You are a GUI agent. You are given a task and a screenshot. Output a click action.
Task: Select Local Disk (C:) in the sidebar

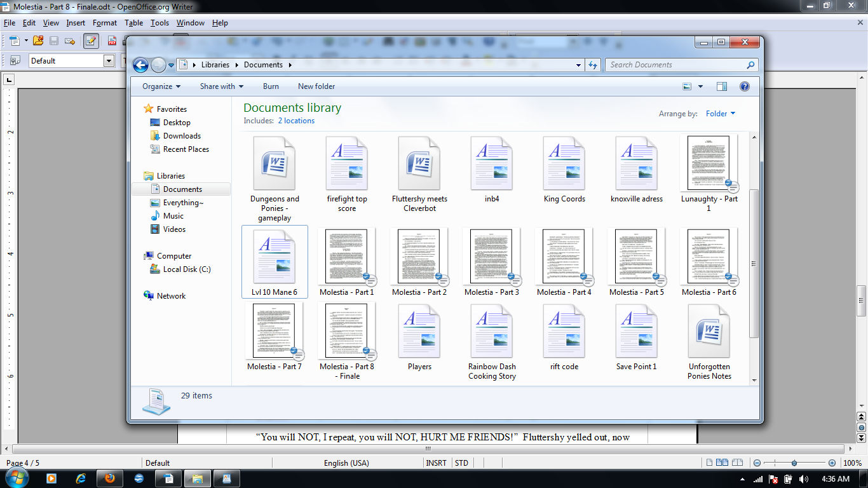pyautogui.click(x=187, y=269)
